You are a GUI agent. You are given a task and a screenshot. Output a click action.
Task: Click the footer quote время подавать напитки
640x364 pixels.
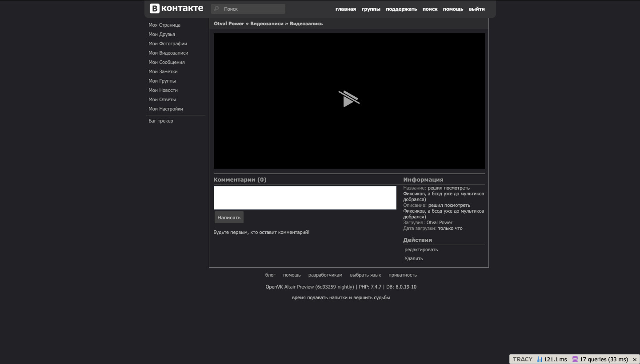pyautogui.click(x=341, y=297)
